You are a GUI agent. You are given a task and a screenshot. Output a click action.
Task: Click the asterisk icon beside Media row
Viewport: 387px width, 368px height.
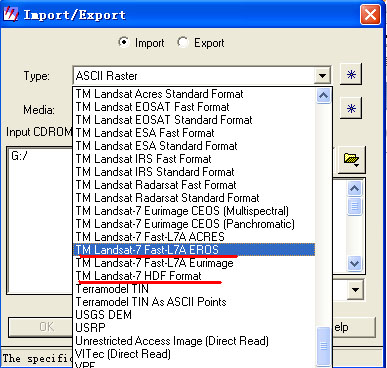click(351, 109)
